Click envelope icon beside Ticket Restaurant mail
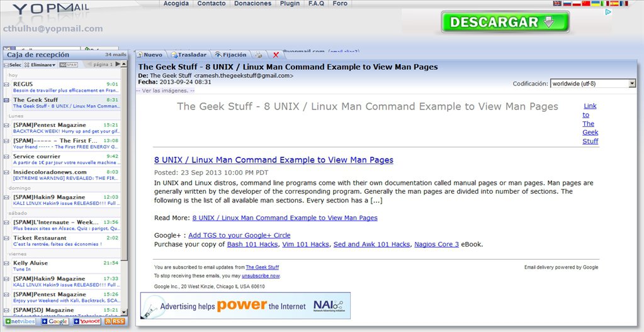Viewport: 644px width, 332px height. 6,238
